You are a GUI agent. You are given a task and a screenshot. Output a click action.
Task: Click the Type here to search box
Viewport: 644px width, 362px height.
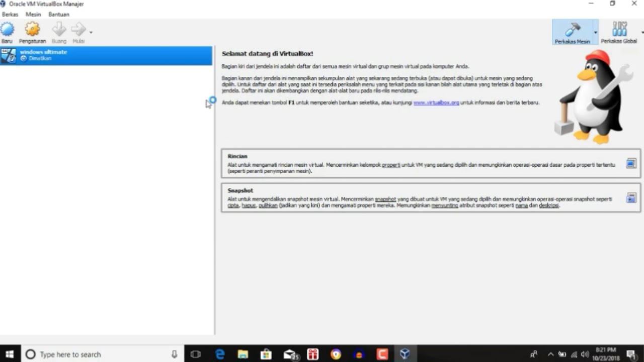103,354
